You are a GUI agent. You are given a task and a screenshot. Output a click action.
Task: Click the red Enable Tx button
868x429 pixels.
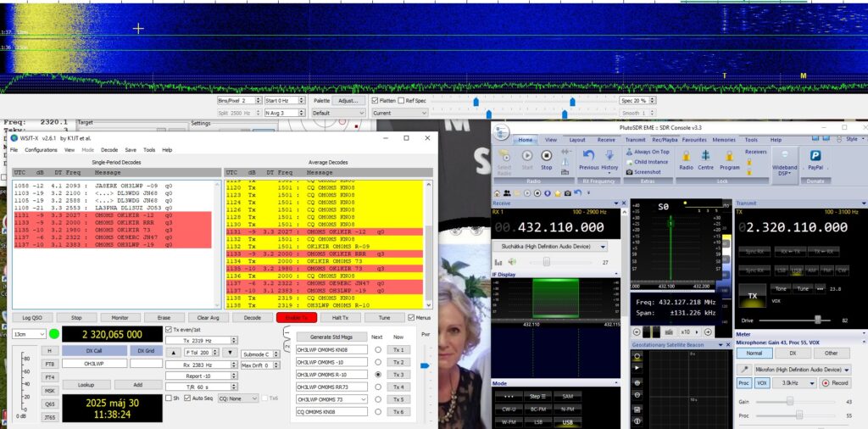point(297,318)
